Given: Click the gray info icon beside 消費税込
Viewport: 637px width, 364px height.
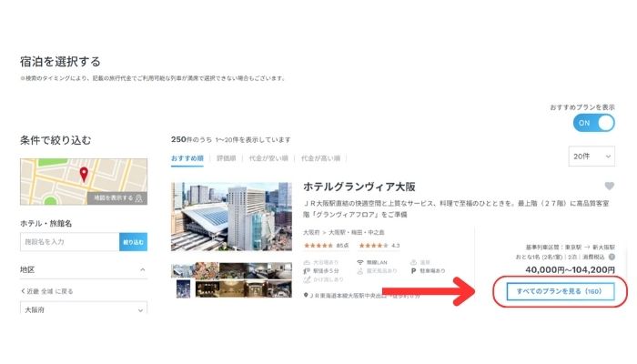Looking at the screenshot, I should (612, 257).
